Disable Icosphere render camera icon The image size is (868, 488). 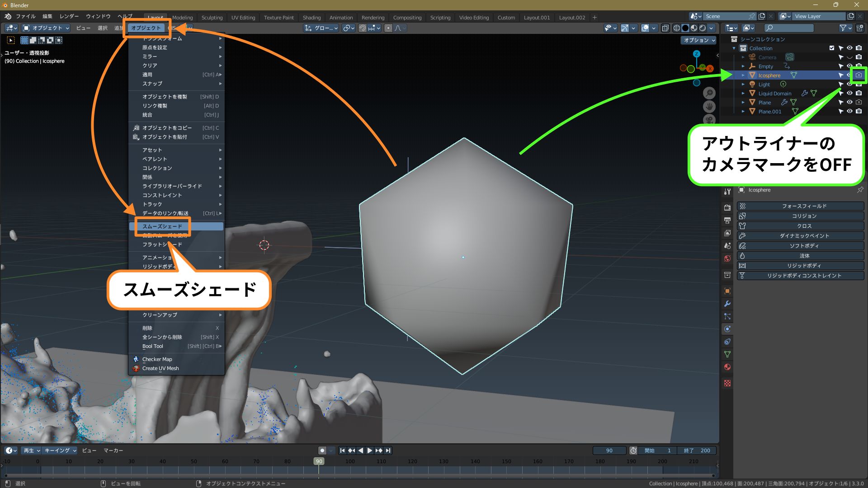coord(859,75)
